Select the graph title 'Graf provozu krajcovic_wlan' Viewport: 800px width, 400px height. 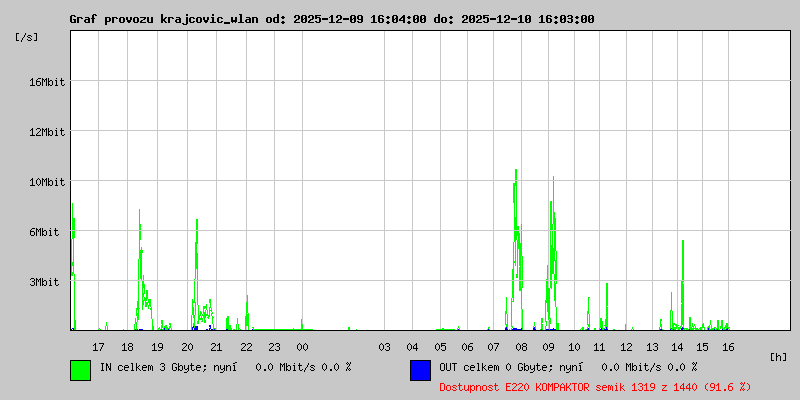(162, 19)
